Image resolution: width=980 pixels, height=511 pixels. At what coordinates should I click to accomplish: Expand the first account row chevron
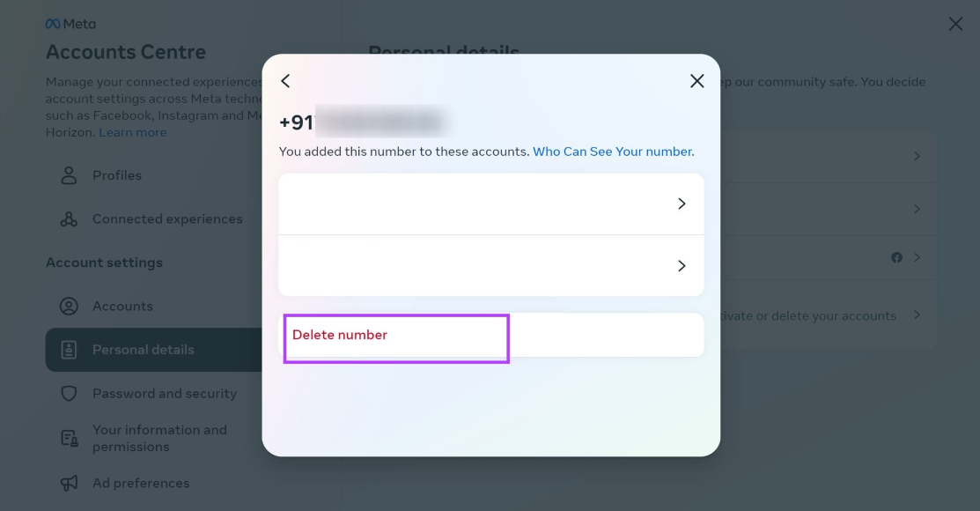click(682, 204)
